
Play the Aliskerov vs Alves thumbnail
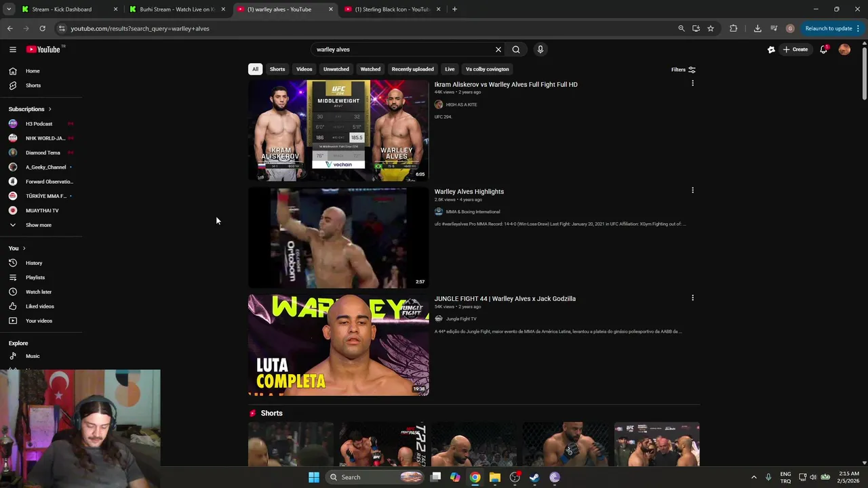338,131
